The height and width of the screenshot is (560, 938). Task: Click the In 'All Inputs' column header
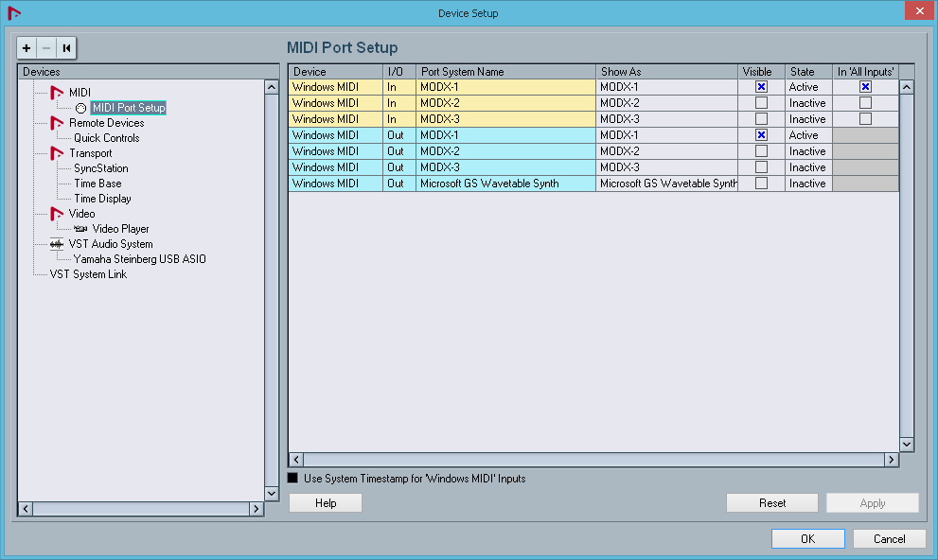pyautogui.click(x=866, y=72)
